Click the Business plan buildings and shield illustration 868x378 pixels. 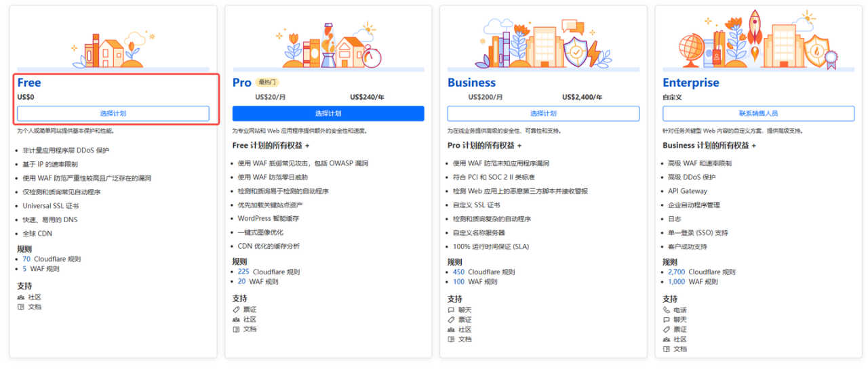[542, 44]
